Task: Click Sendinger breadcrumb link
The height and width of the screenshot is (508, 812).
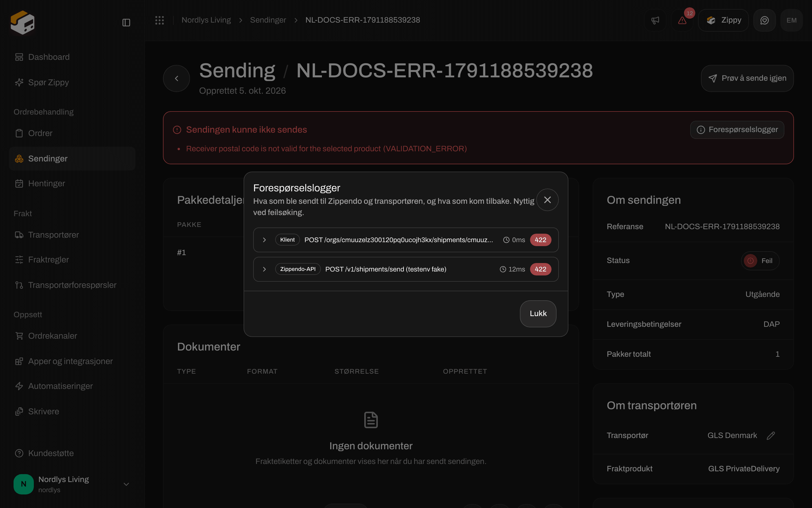Action: (x=268, y=20)
